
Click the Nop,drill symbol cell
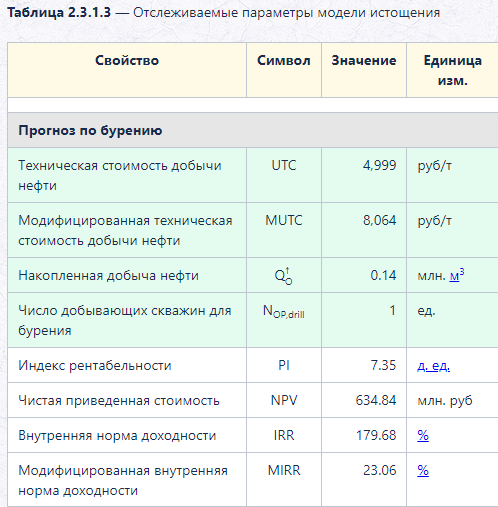pos(284,320)
